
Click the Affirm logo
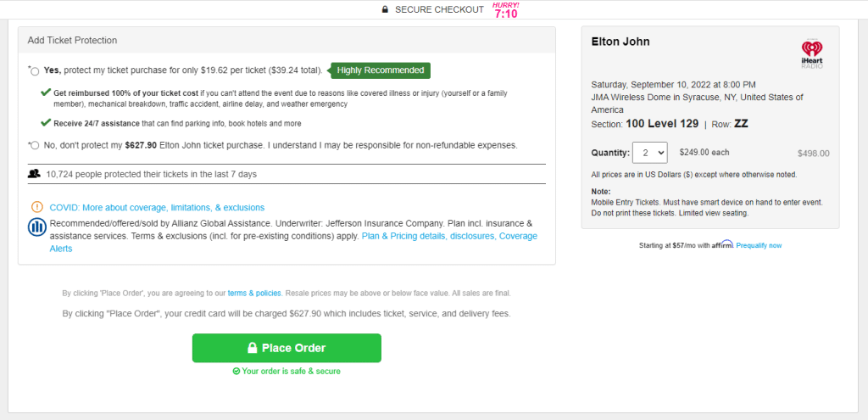[x=721, y=245]
